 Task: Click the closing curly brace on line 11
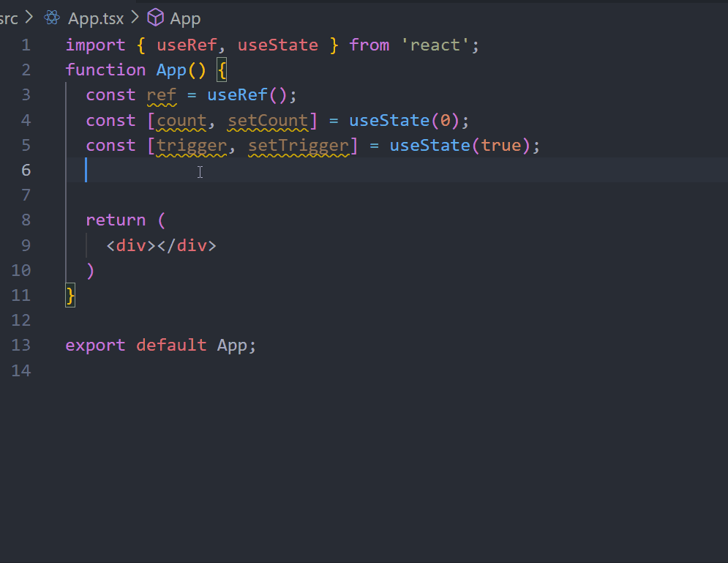[x=70, y=295]
